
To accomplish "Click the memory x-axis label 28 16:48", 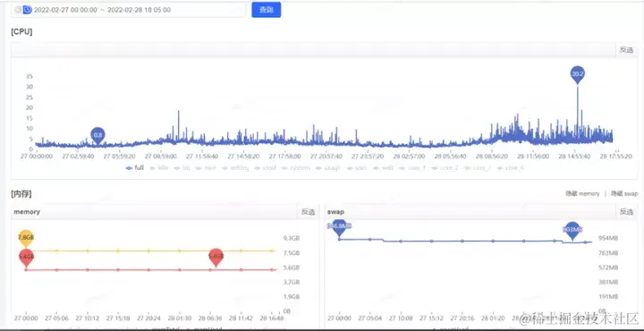I will [272, 318].
